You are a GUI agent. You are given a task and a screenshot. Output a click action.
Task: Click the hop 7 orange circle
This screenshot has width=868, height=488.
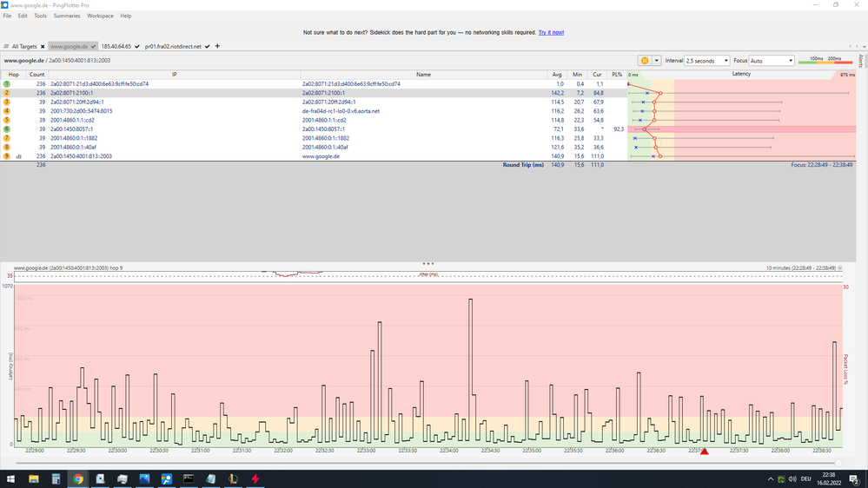(x=7, y=138)
